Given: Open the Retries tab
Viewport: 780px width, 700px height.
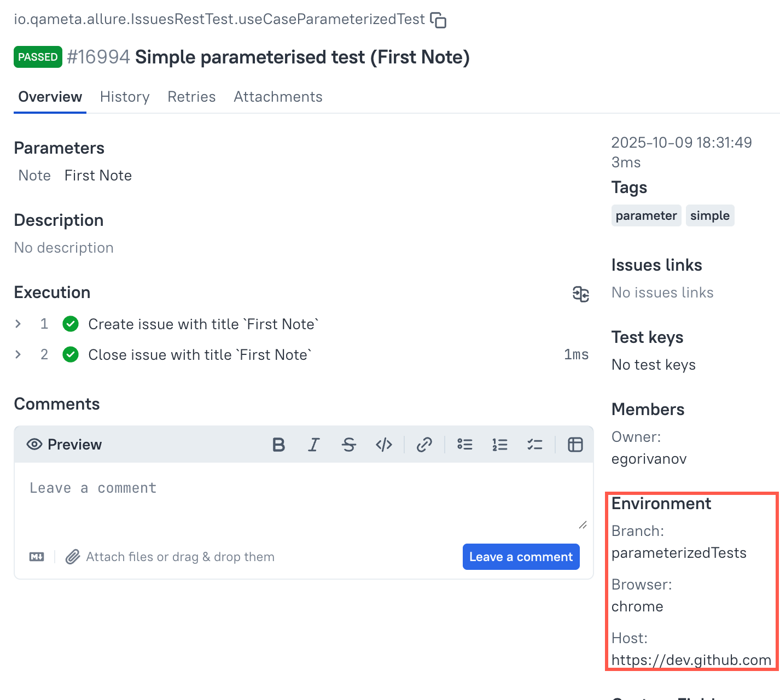Looking at the screenshot, I should tap(191, 97).
